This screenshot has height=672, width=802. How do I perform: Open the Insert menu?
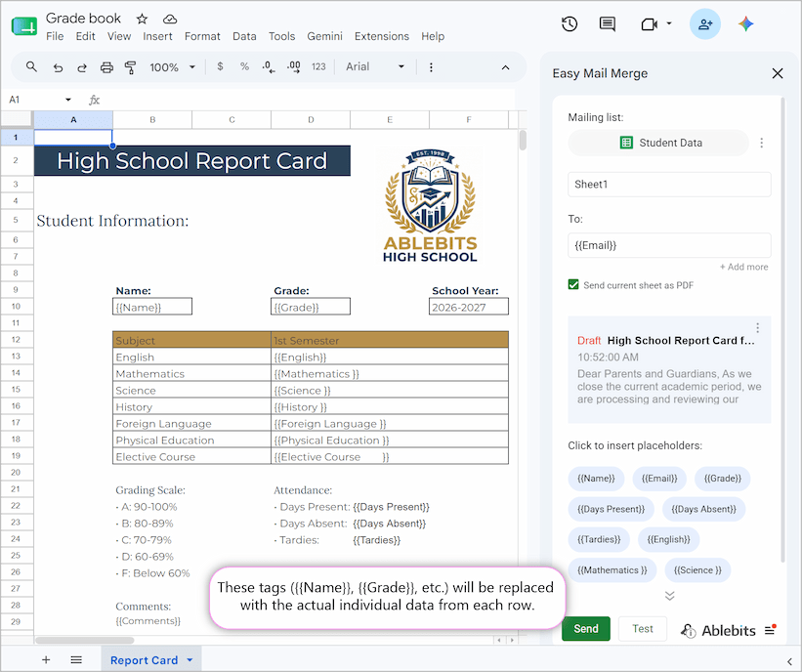(x=157, y=36)
